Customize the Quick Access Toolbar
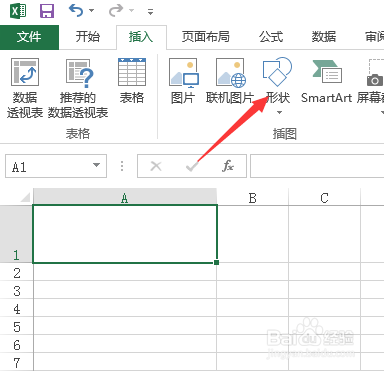The image size is (384, 371). tap(150, 12)
